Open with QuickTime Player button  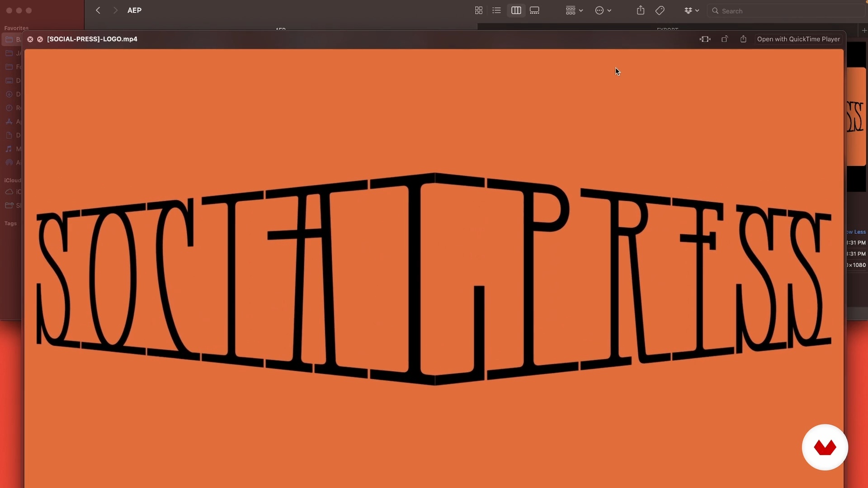point(798,39)
